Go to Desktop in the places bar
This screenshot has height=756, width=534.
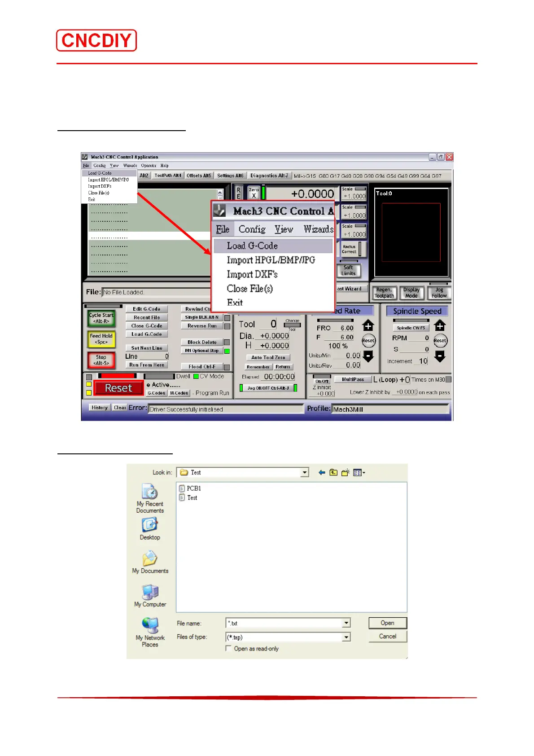click(150, 529)
